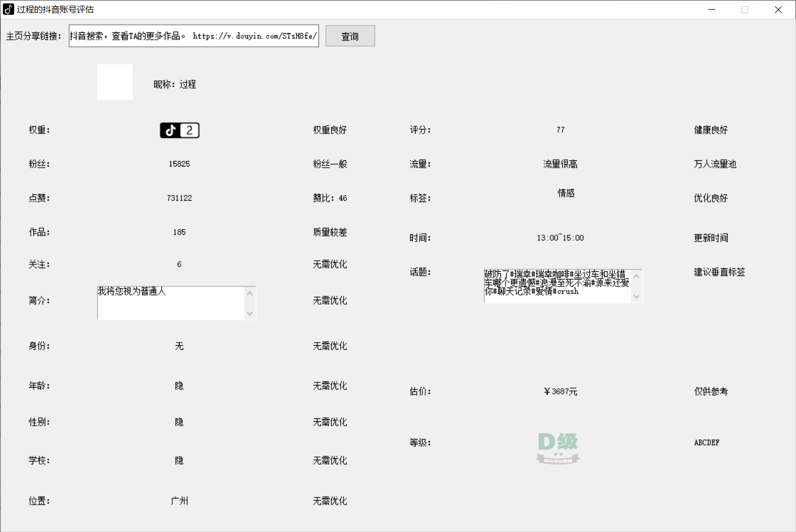Click the 评分 score value 77
Screen dimensions: 796x532
click(x=560, y=130)
